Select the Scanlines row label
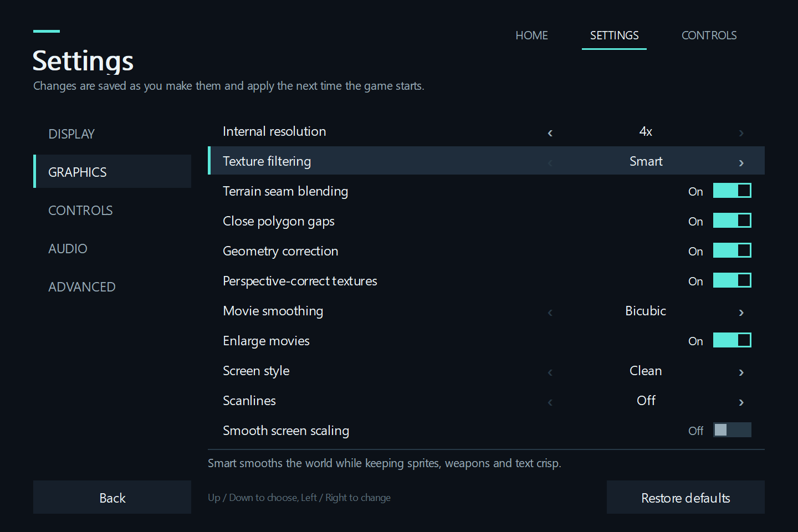The image size is (798, 532). tap(249, 401)
